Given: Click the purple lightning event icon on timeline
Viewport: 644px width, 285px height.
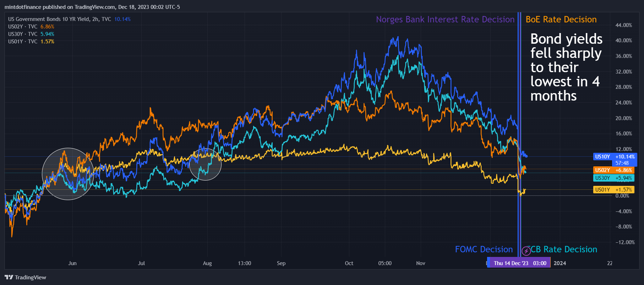Looking at the screenshot, I should 526,251.
